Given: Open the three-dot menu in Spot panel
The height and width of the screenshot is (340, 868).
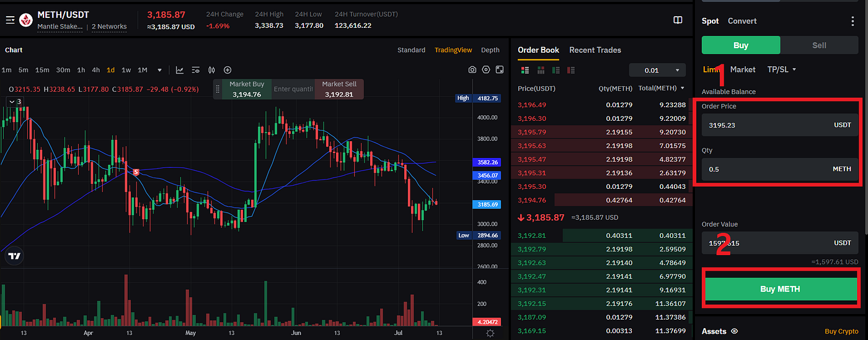Looking at the screenshot, I should [853, 21].
